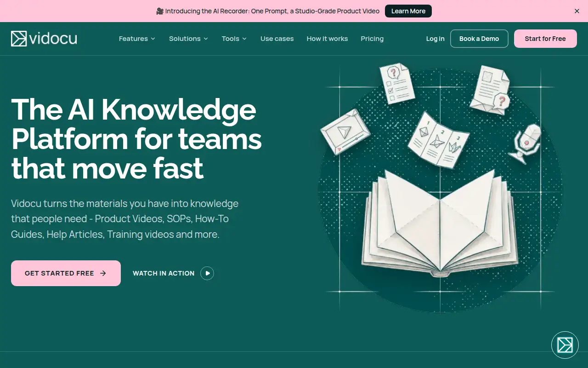The image size is (588, 368).
Task: Expand the Tools dropdown menu
Action: point(234,39)
